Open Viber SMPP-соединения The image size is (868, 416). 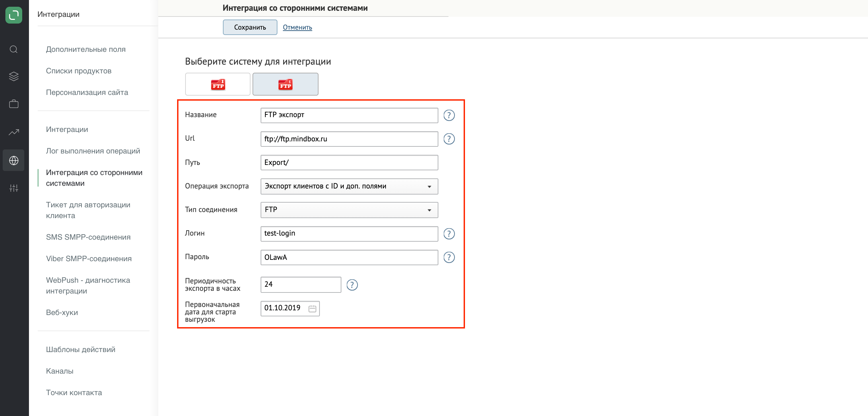point(89,259)
